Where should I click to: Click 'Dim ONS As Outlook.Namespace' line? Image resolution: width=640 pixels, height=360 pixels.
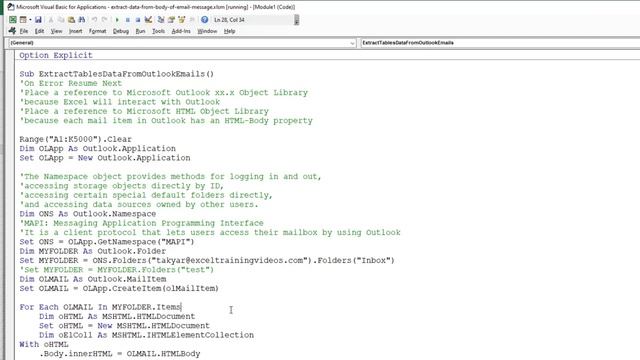88,214
